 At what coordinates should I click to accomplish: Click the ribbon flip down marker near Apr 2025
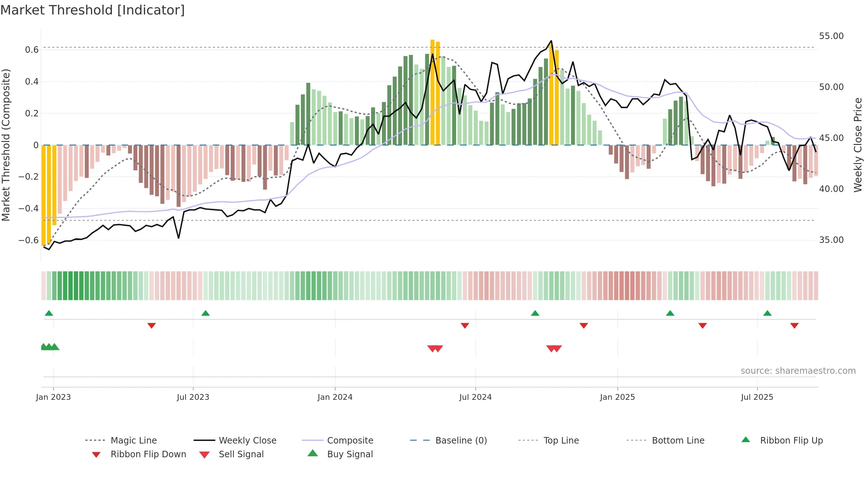(x=703, y=326)
